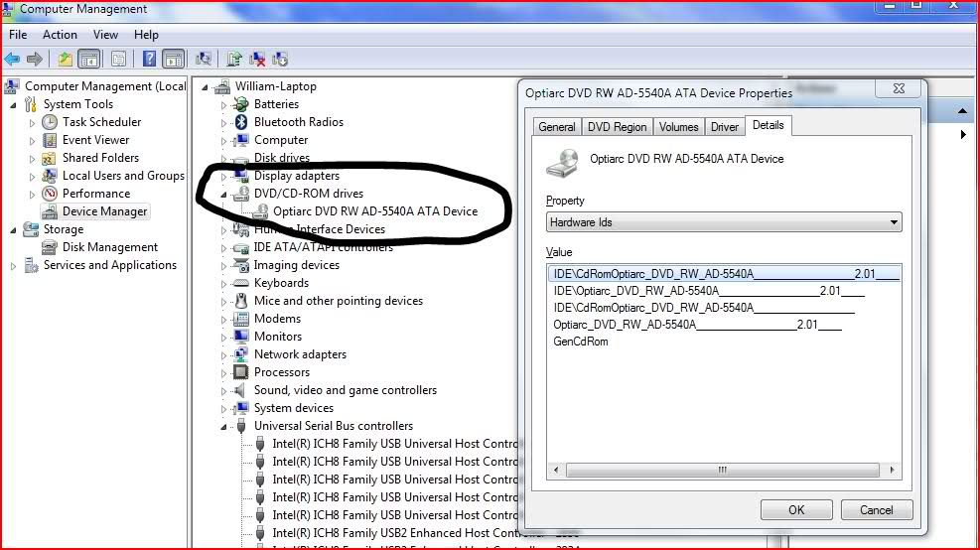Click the Event Viewer icon

point(50,140)
